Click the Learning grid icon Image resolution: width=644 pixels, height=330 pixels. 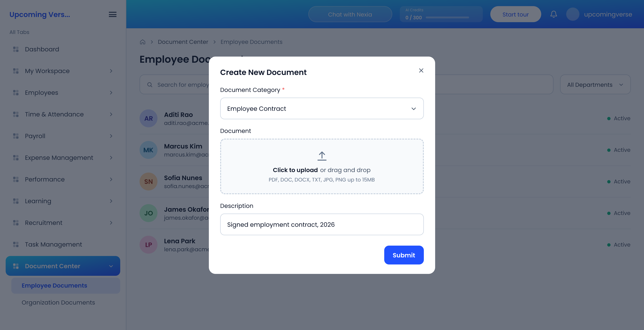coord(16,201)
